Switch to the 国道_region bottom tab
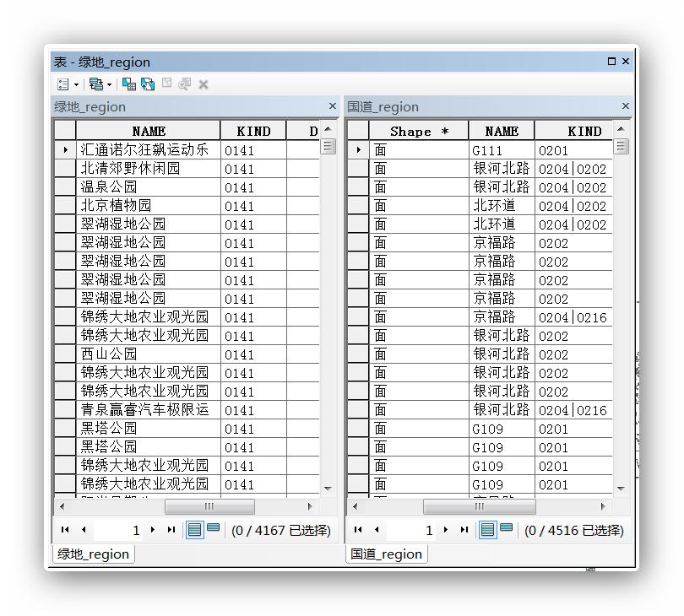The height and width of the screenshot is (616, 684). tap(387, 554)
